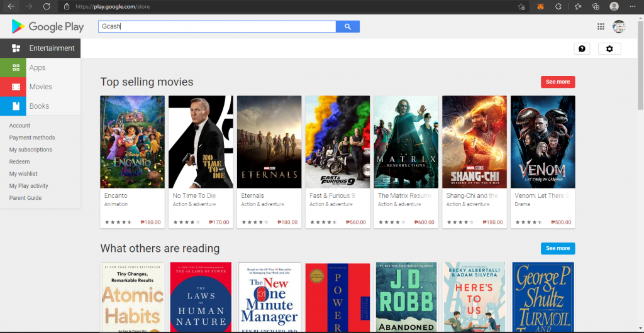The image size is (644, 333).
Task: Open the Google apps grid icon
Action: [601, 26]
